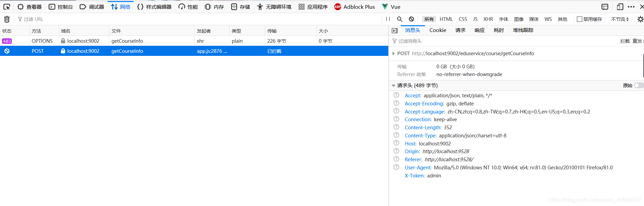Open the Performance (性能) tab
Viewport: 644px width, 206px height.
click(188, 7)
